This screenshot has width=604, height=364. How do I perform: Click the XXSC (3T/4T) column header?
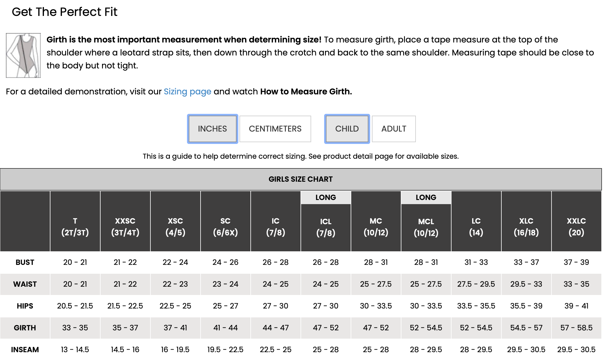(x=125, y=221)
